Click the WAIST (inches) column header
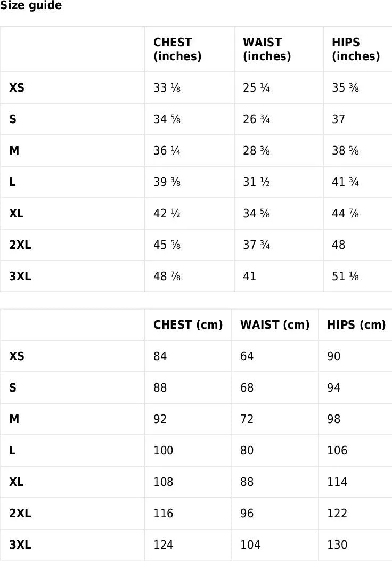The height and width of the screenshot is (561, 392). [267, 50]
